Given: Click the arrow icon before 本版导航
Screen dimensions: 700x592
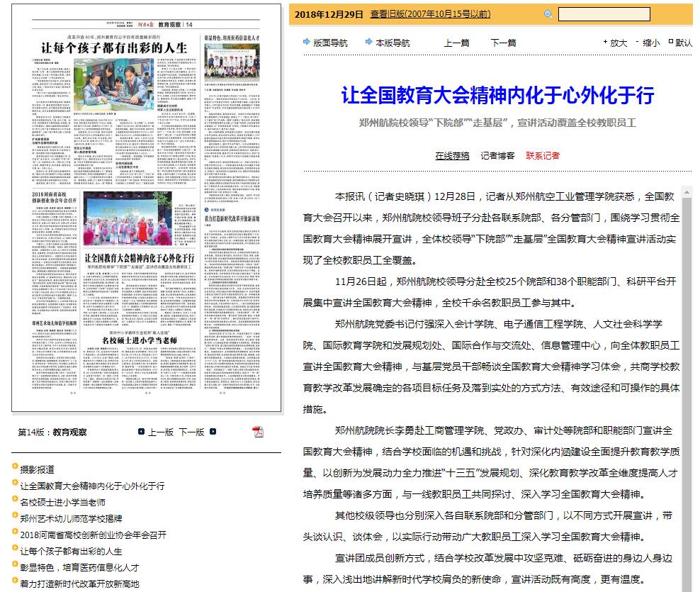Looking at the screenshot, I should click(x=368, y=42).
